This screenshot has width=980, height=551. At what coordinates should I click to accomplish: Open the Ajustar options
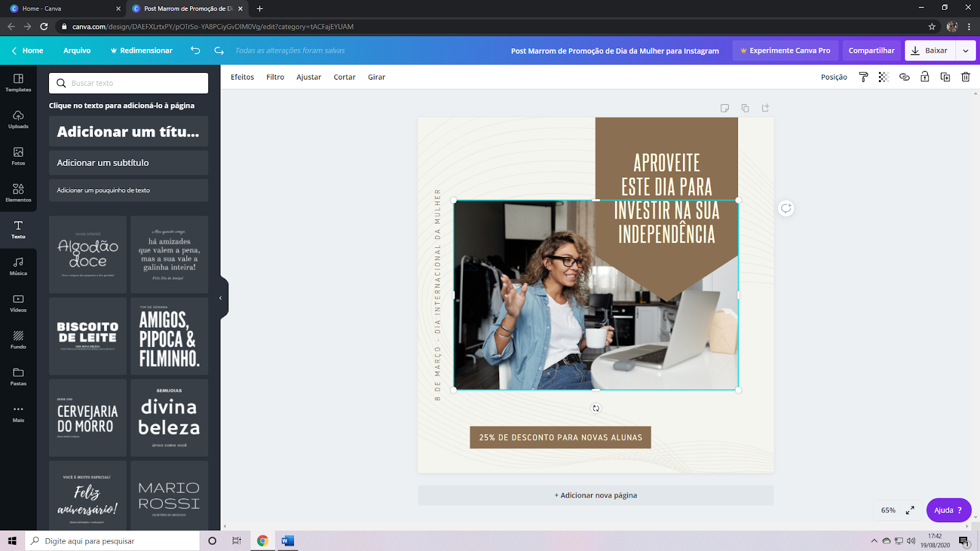click(x=309, y=77)
